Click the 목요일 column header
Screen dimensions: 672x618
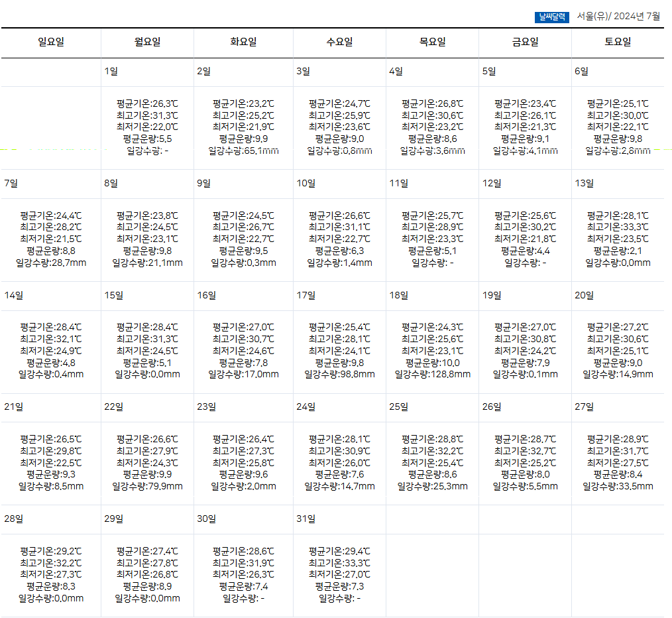pyautogui.click(x=432, y=42)
